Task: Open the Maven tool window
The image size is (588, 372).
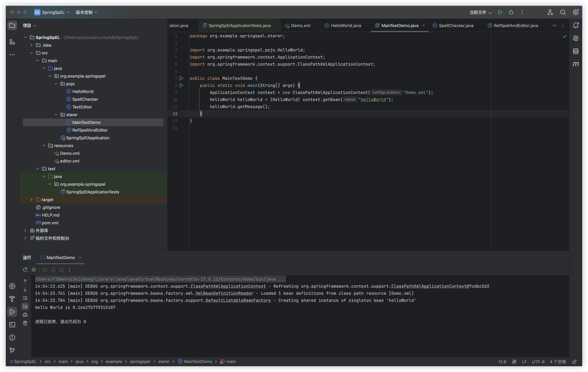Action: coord(576,64)
